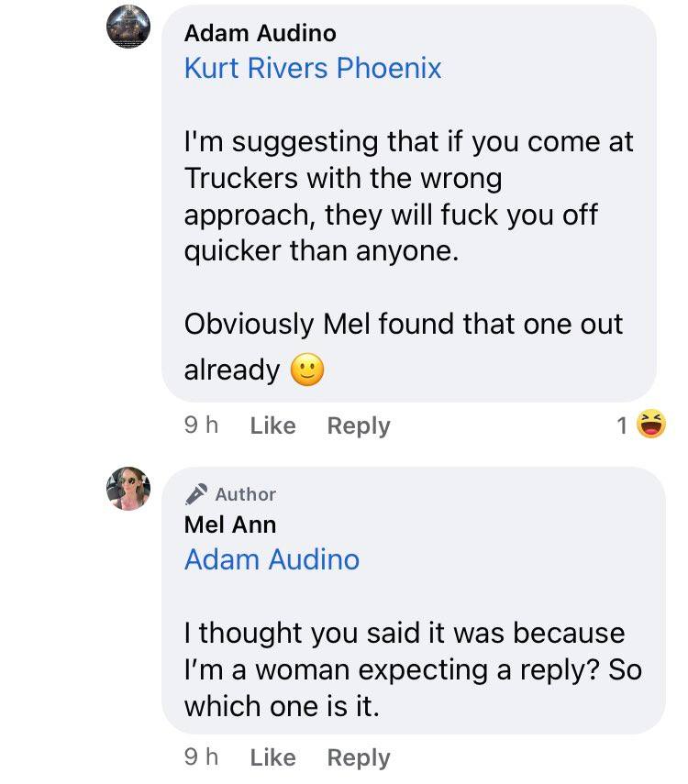Viewport: 688px width, 784px height.
Task: Open the tagged Adam Audino link in Mel's reply
Action: click(272, 559)
